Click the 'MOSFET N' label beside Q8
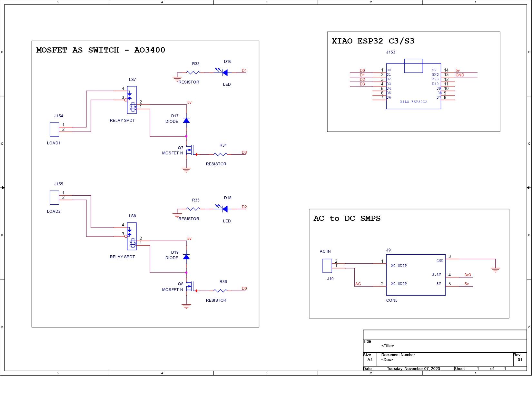 172,290
